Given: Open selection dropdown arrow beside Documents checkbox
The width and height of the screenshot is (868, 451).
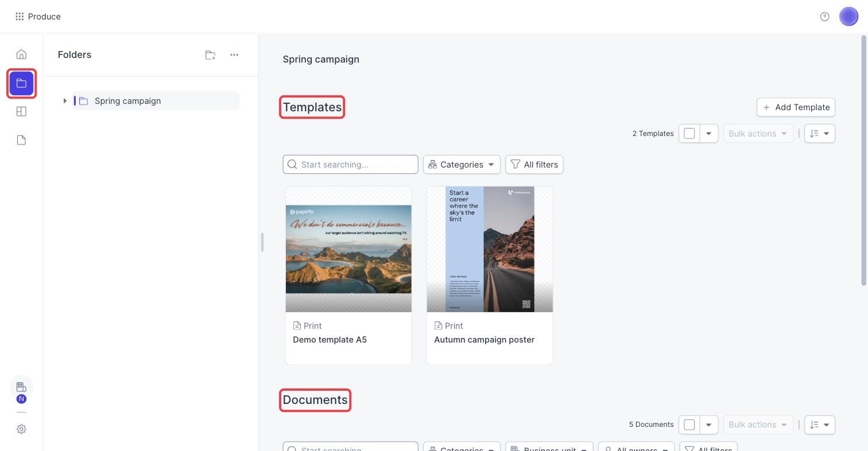Looking at the screenshot, I should tap(709, 425).
